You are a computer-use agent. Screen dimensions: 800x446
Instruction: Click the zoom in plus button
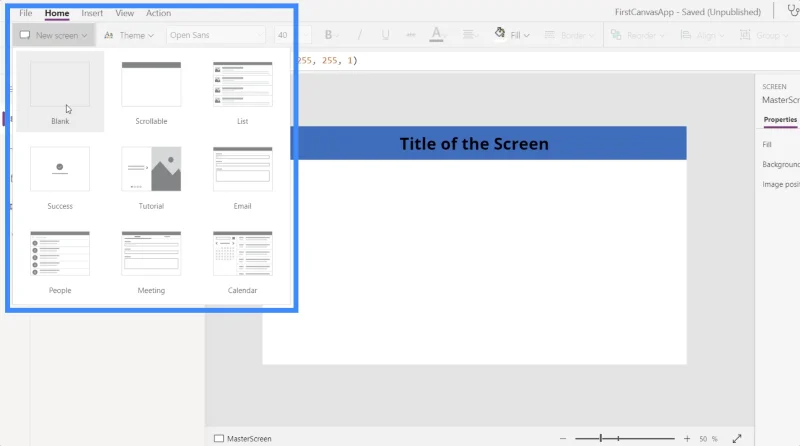(687, 438)
